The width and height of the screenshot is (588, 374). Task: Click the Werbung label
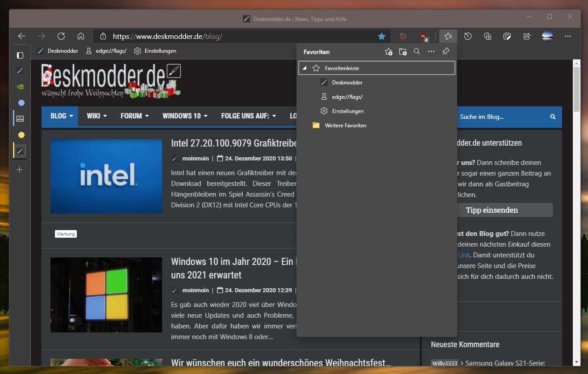66,234
